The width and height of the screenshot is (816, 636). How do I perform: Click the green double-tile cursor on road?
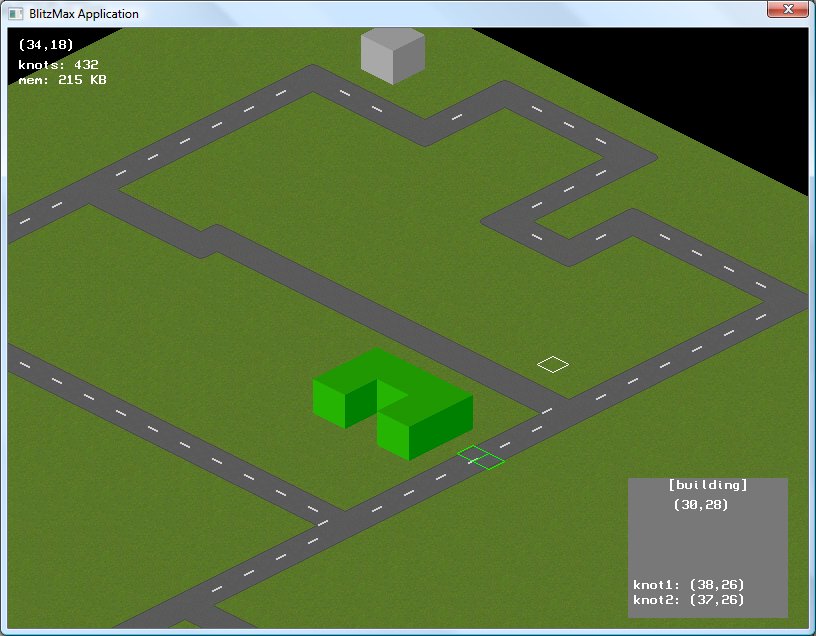coord(481,457)
